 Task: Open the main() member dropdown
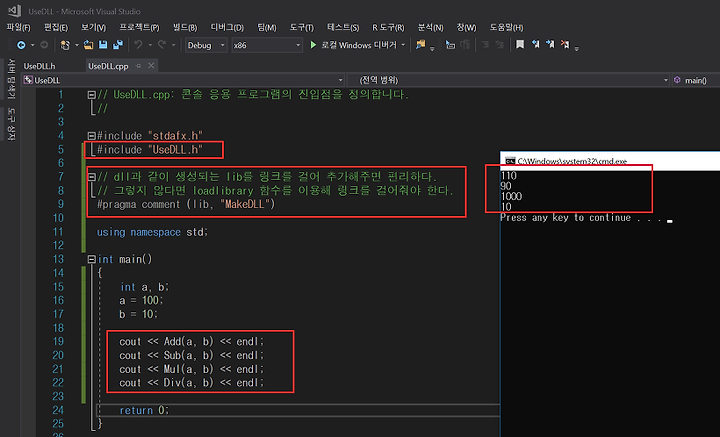[x=696, y=80]
